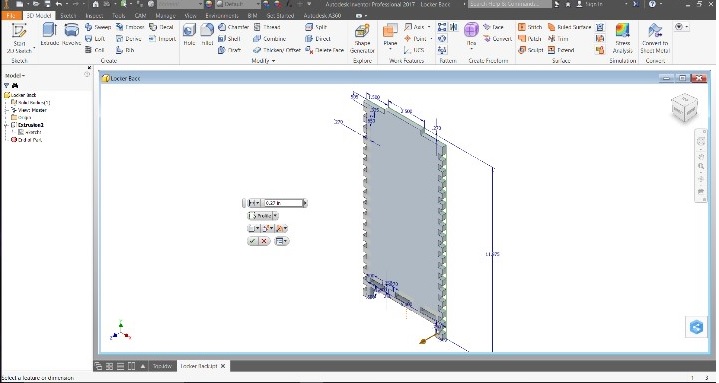Select the Patch surface tool
Screen dimensions: 719x383
click(530, 39)
